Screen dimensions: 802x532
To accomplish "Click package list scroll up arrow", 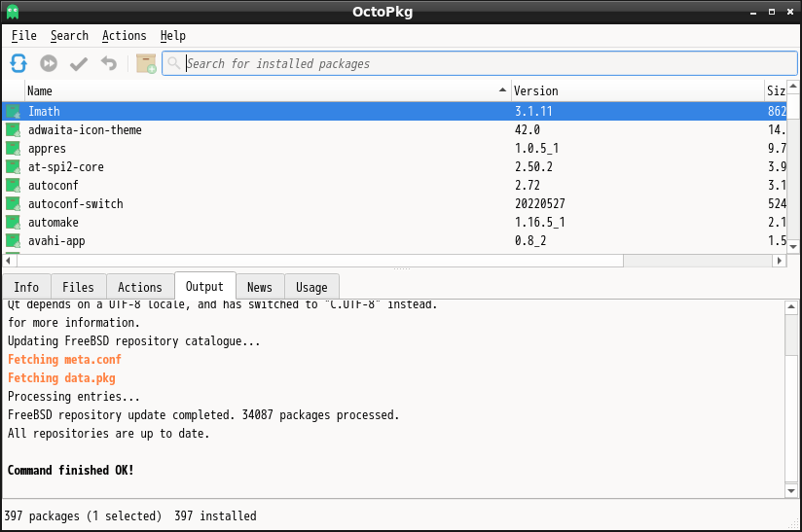I will 793,87.
